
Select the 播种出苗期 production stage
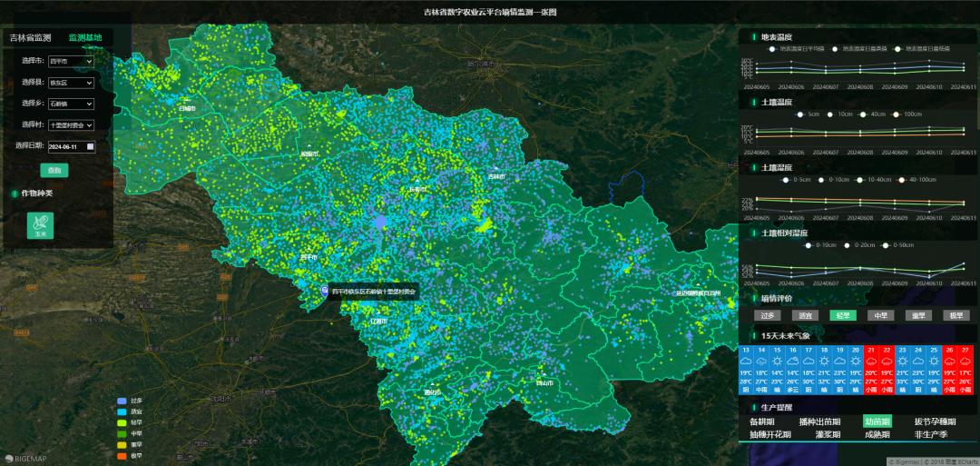[819, 421]
